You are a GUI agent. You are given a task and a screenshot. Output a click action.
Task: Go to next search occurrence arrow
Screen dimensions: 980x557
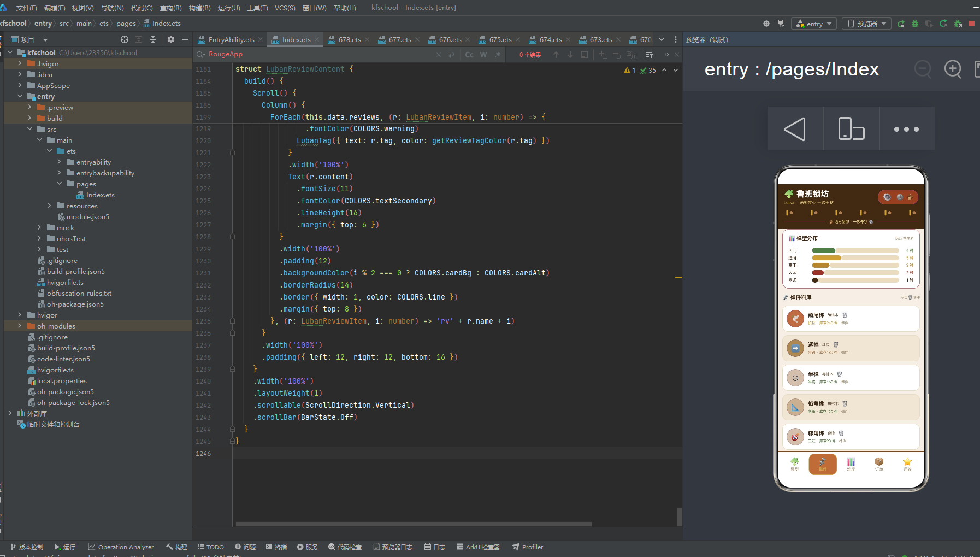[570, 55]
